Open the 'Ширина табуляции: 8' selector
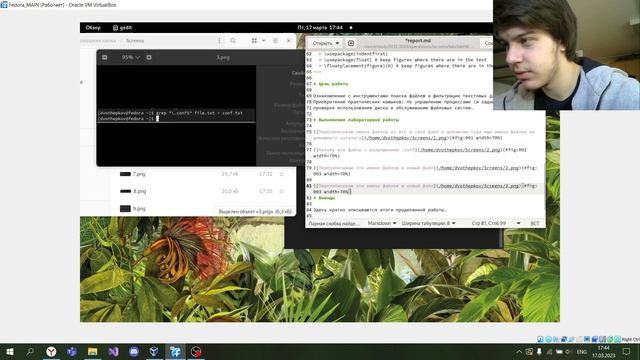 pos(428,223)
